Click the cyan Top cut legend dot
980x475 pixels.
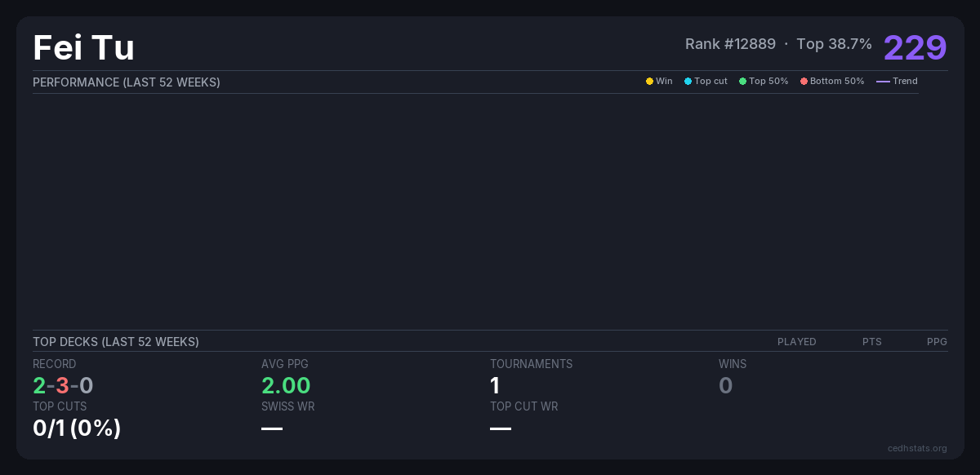click(x=688, y=82)
